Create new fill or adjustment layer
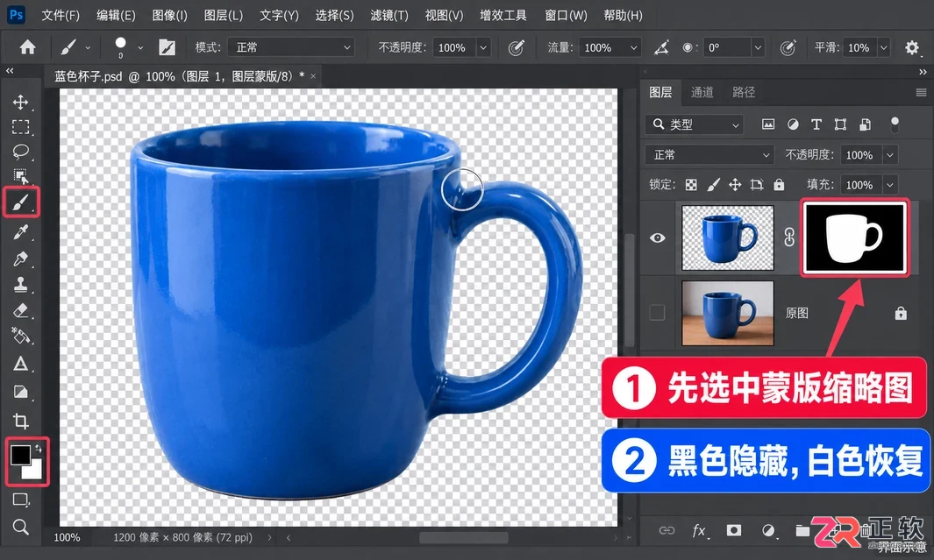The width and height of the screenshot is (934, 560). tap(768, 530)
